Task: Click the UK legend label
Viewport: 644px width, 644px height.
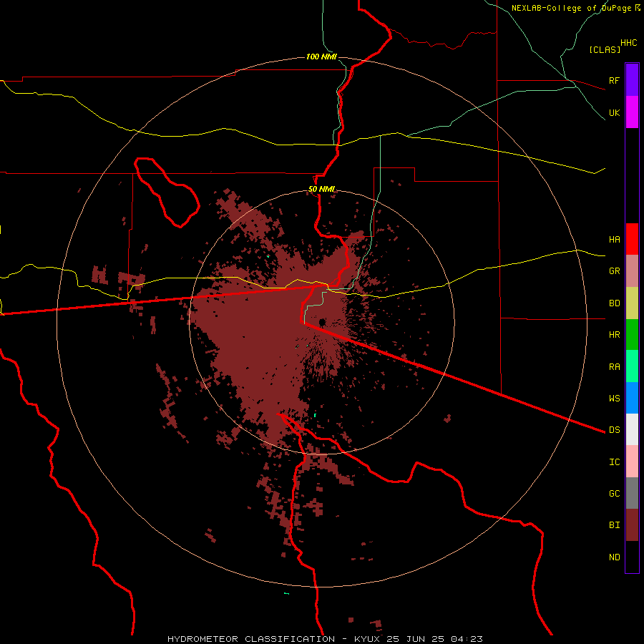Action: point(614,112)
